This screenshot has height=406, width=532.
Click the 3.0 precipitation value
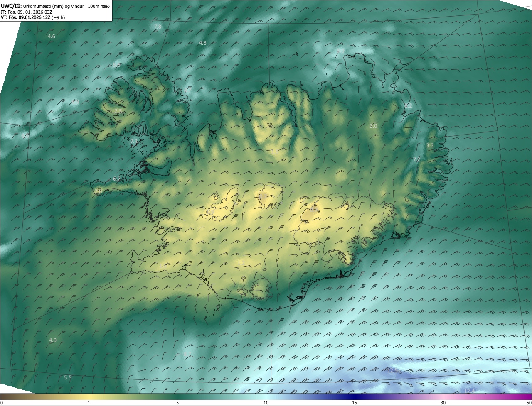pyautogui.click(x=373, y=126)
